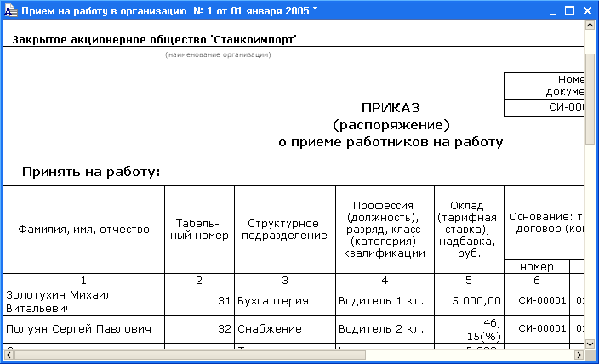Click tabel number cell '31'

pos(199,301)
